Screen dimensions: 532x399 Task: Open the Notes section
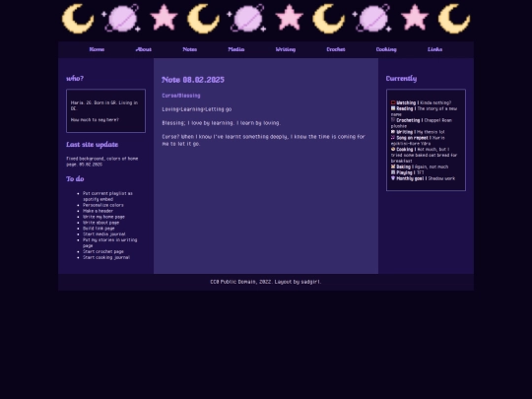pos(190,49)
